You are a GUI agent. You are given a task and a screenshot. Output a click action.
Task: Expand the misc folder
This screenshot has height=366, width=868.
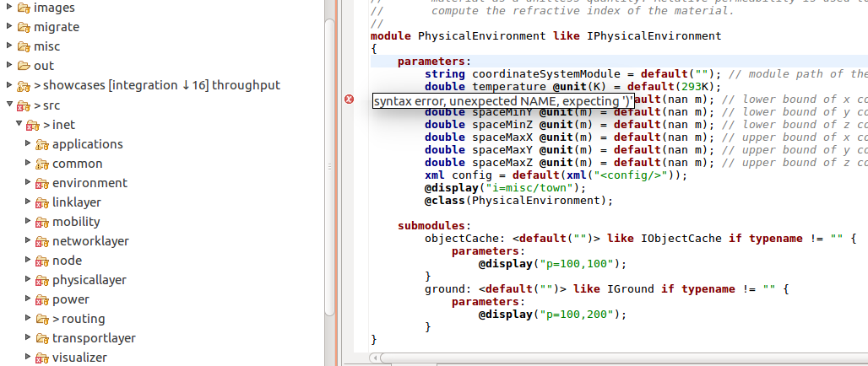pyautogui.click(x=8, y=46)
